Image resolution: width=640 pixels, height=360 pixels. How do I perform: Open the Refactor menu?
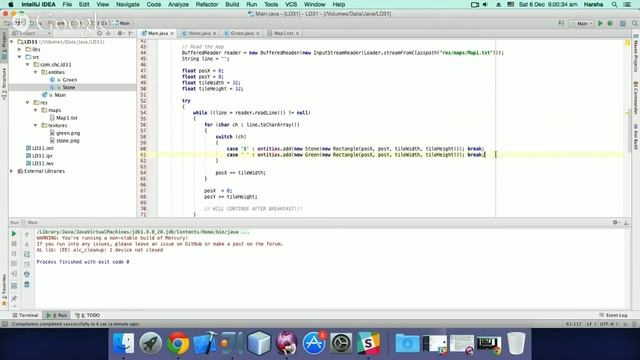click(207, 4)
